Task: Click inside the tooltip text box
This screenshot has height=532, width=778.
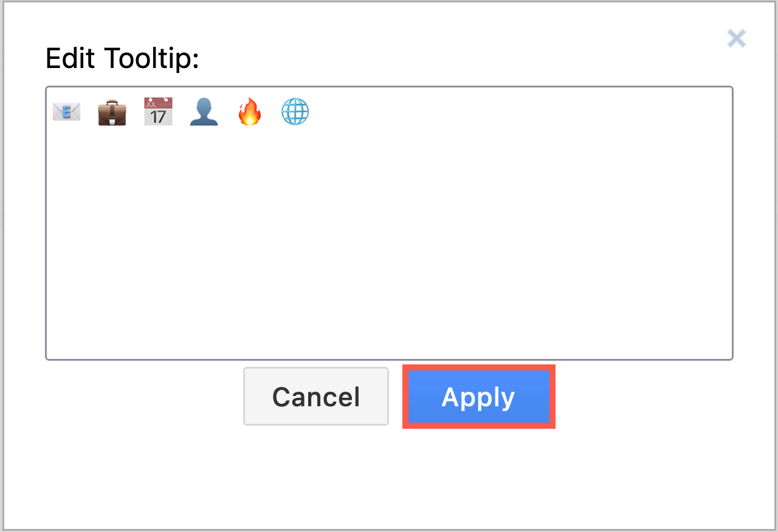Action: point(389,243)
